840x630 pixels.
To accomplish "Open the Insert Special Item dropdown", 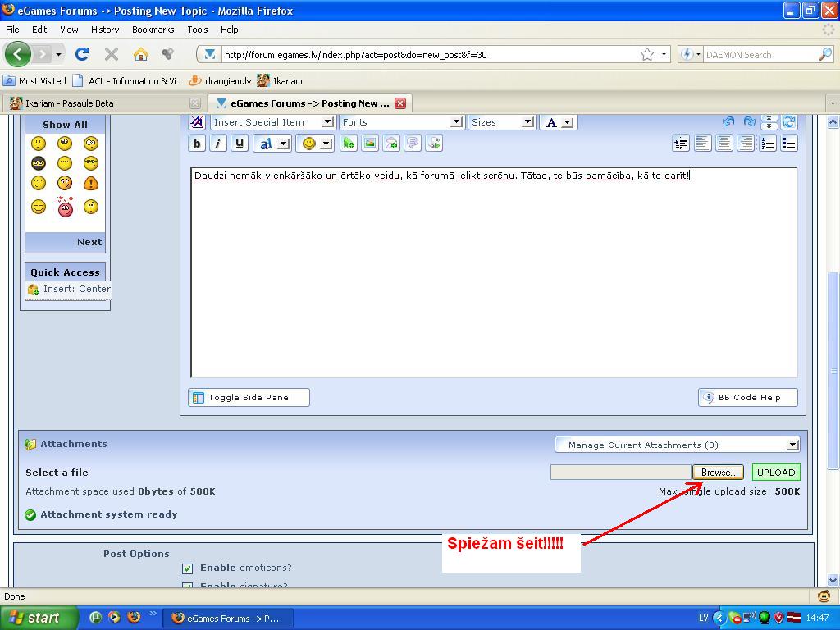I will click(272, 122).
